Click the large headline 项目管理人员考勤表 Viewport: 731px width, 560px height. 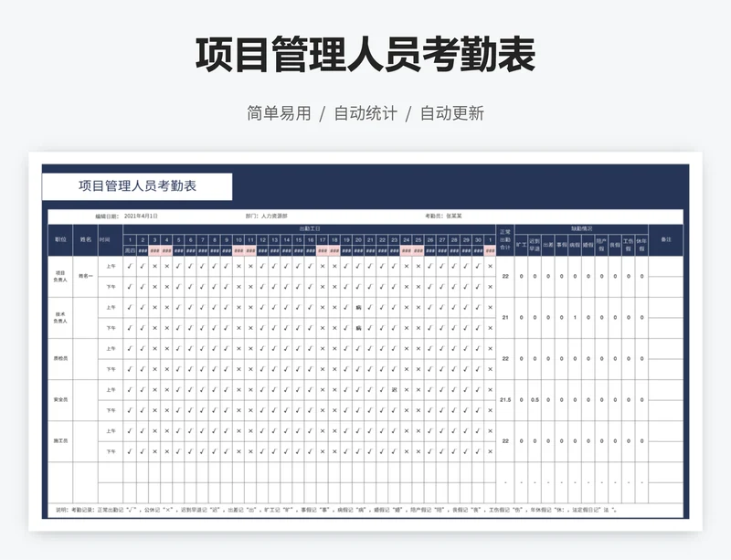(365, 55)
